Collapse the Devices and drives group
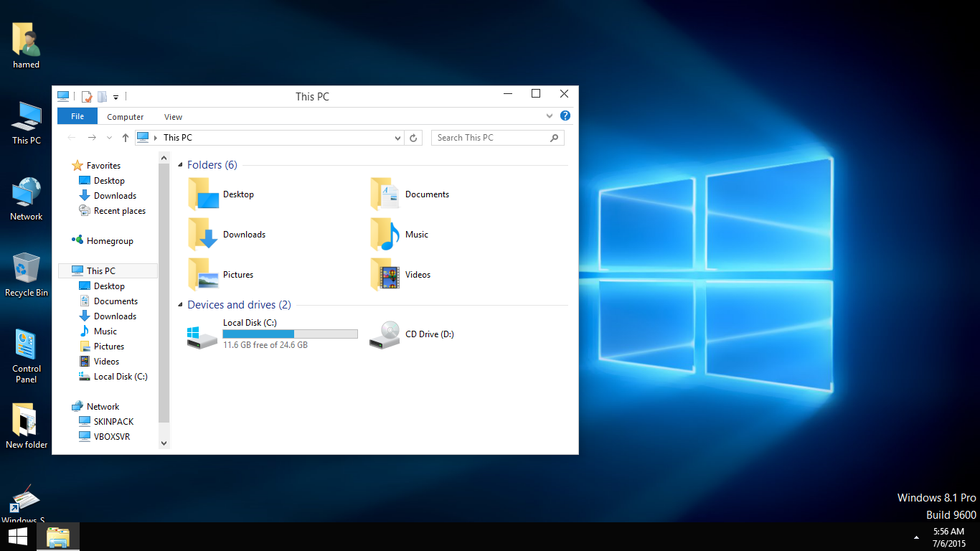 180,305
